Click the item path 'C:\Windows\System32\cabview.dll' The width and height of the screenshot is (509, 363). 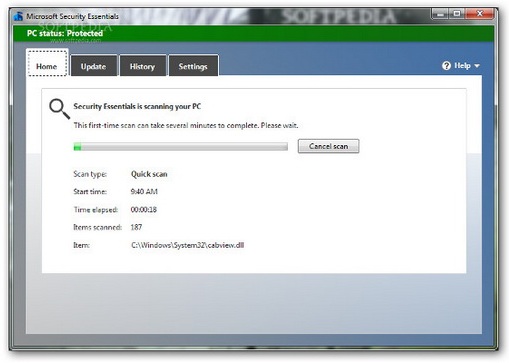click(x=187, y=245)
